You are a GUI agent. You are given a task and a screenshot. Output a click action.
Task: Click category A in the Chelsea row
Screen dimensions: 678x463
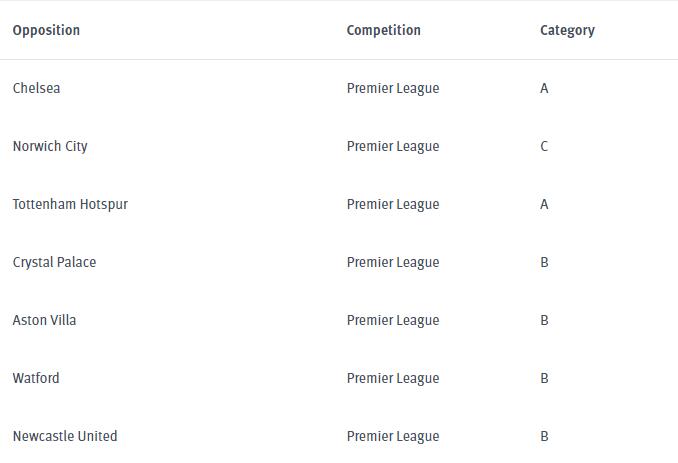[544, 88]
